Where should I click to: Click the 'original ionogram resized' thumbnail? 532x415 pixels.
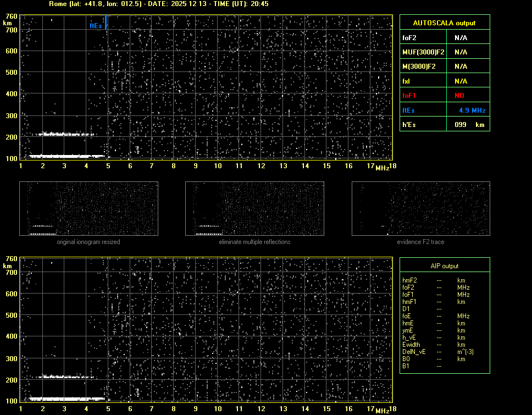[88, 209]
